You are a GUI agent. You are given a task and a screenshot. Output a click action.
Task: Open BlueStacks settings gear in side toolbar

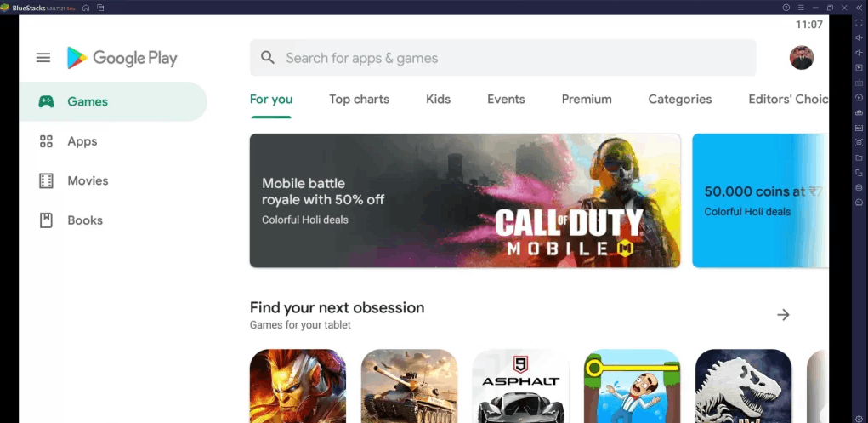click(x=859, y=419)
